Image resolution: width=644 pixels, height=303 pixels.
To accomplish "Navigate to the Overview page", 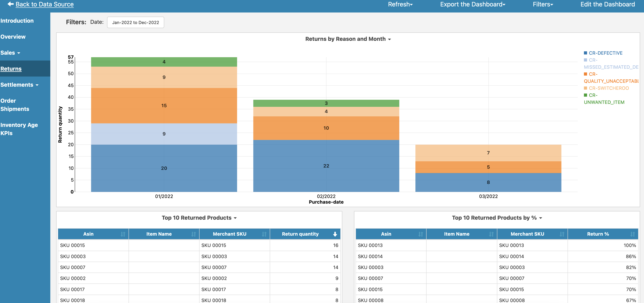I will (x=13, y=37).
